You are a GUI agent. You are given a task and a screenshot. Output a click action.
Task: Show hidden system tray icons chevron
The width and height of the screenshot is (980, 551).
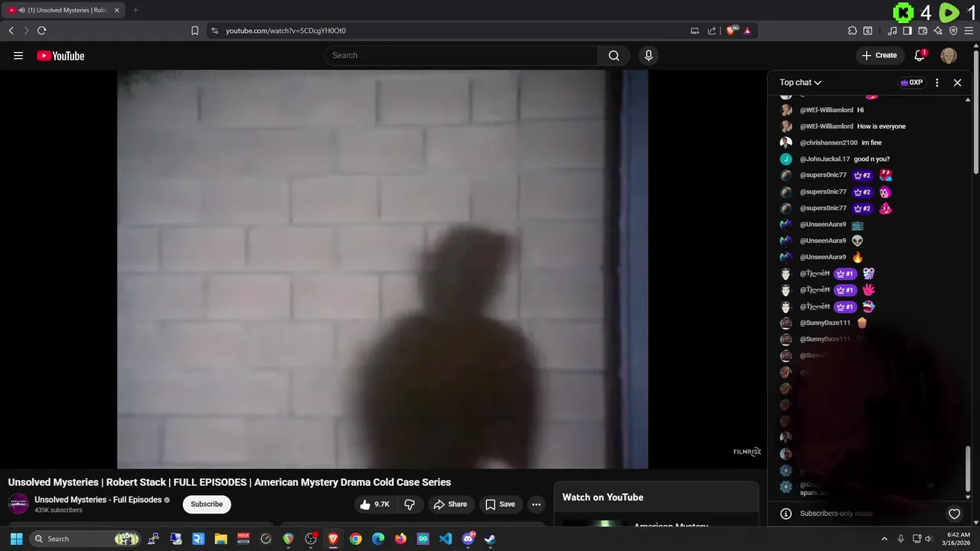tap(884, 539)
